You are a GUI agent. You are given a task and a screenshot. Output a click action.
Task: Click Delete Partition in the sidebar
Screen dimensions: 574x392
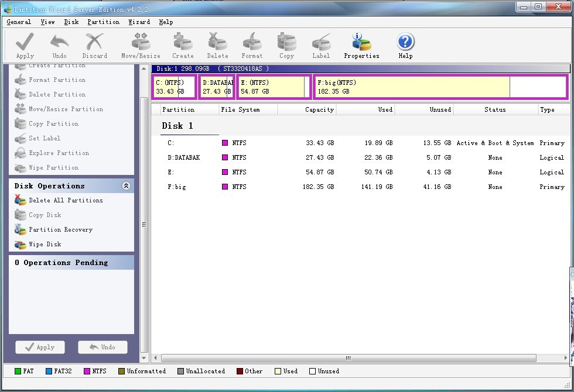[50, 94]
